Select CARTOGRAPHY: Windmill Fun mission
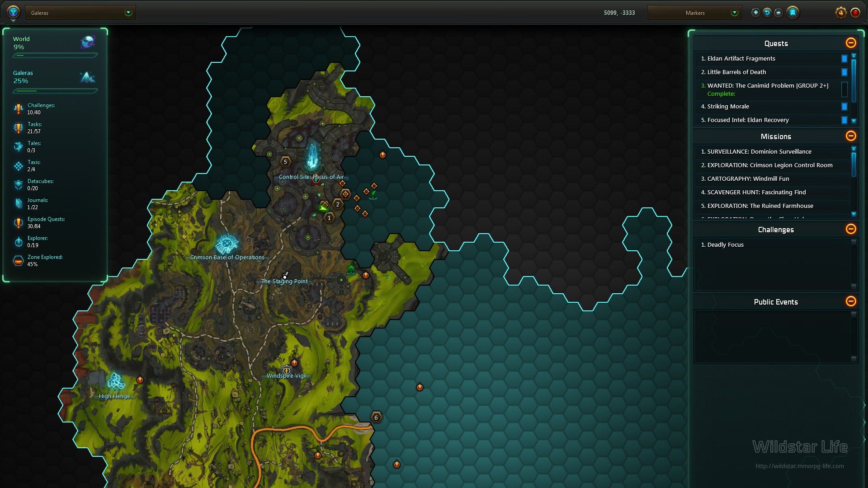Viewport: 868px width, 488px height. click(772, 179)
